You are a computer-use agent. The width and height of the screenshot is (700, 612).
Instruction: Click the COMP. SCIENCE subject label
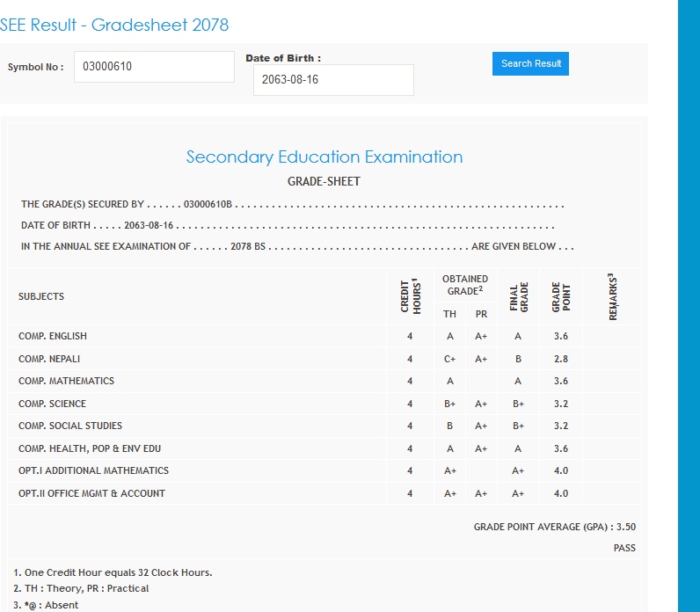53,404
